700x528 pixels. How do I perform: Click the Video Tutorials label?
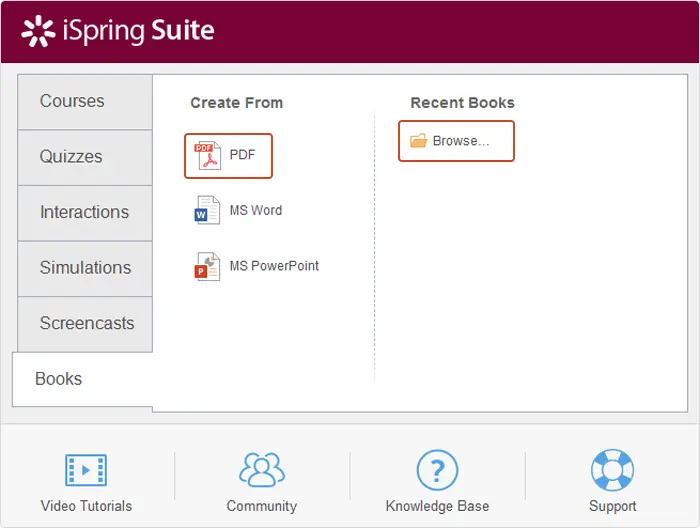[x=86, y=506]
